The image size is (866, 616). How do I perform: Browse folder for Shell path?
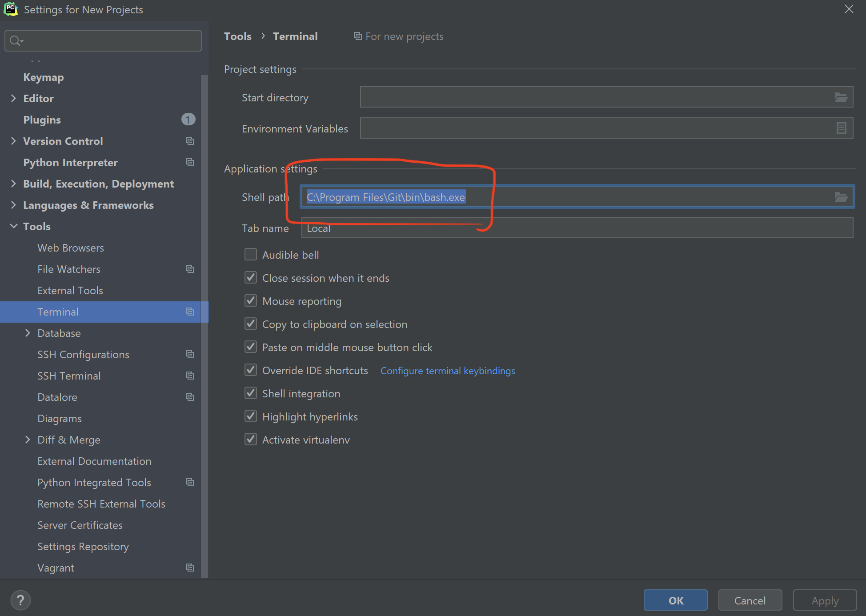point(841,197)
